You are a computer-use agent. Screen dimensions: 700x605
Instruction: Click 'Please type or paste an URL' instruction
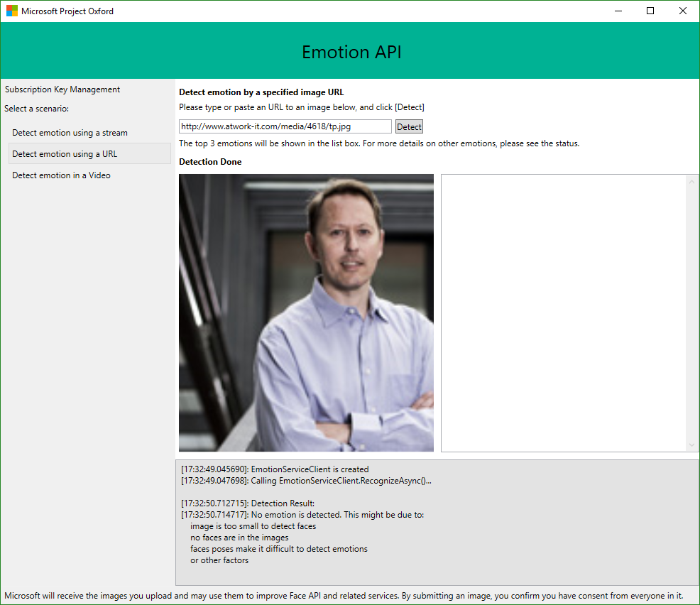(x=302, y=107)
